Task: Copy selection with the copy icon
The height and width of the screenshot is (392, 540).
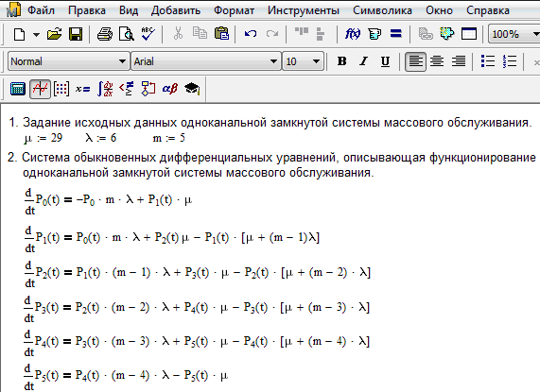Action: [200, 34]
